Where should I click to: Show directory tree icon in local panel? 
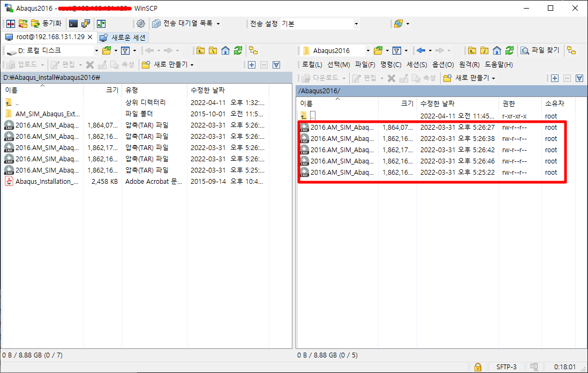253,51
